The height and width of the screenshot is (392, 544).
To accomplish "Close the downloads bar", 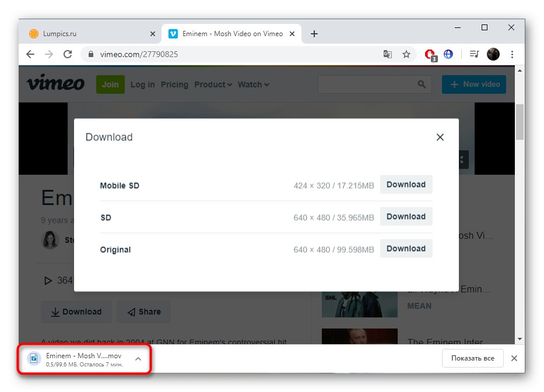I will pos(514,358).
